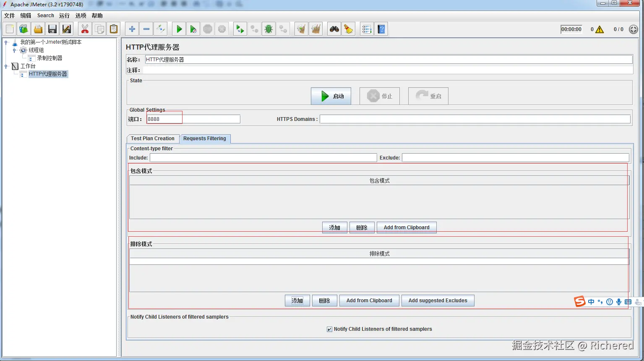Click the Copy toolbar icon

[x=99, y=29]
